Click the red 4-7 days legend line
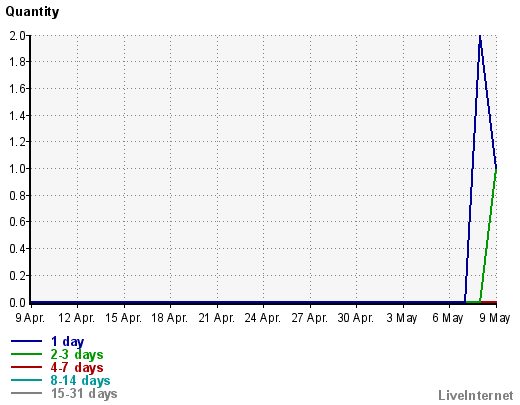Screen dimensions: 520x405 pos(26,367)
